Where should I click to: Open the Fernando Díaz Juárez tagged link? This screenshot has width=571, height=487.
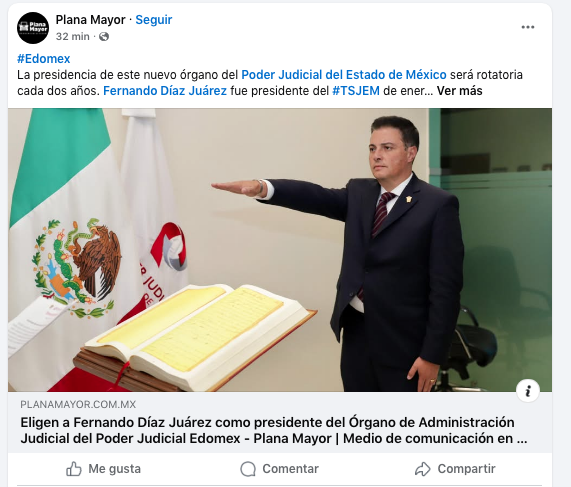[165, 91]
